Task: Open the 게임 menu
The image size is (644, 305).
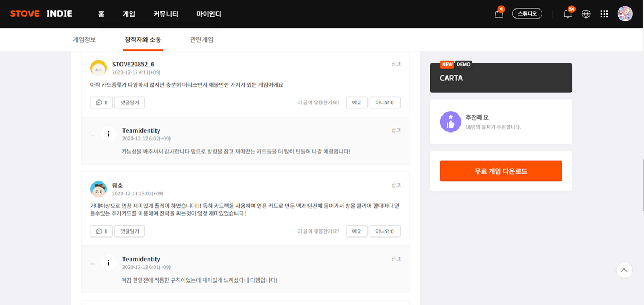Action: (x=128, y=14)
